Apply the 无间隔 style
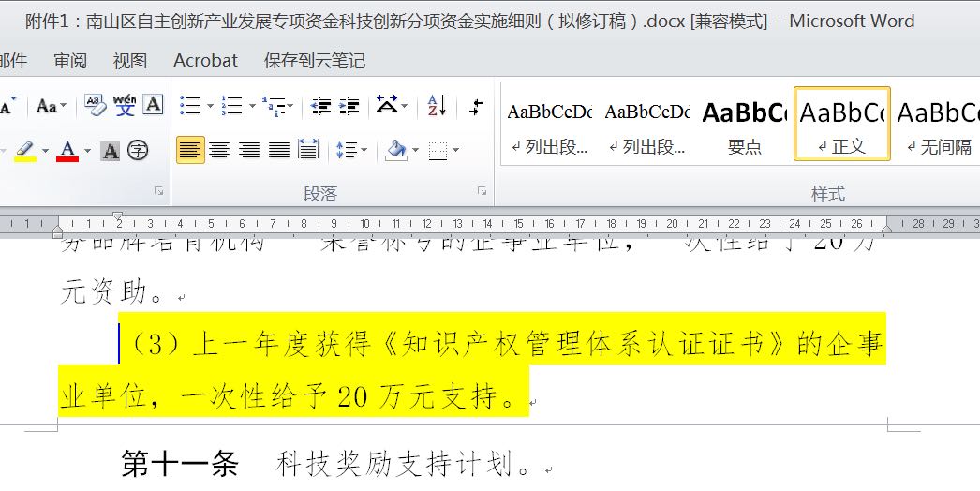This screenshot has height=491, width=980. point(939,125)
